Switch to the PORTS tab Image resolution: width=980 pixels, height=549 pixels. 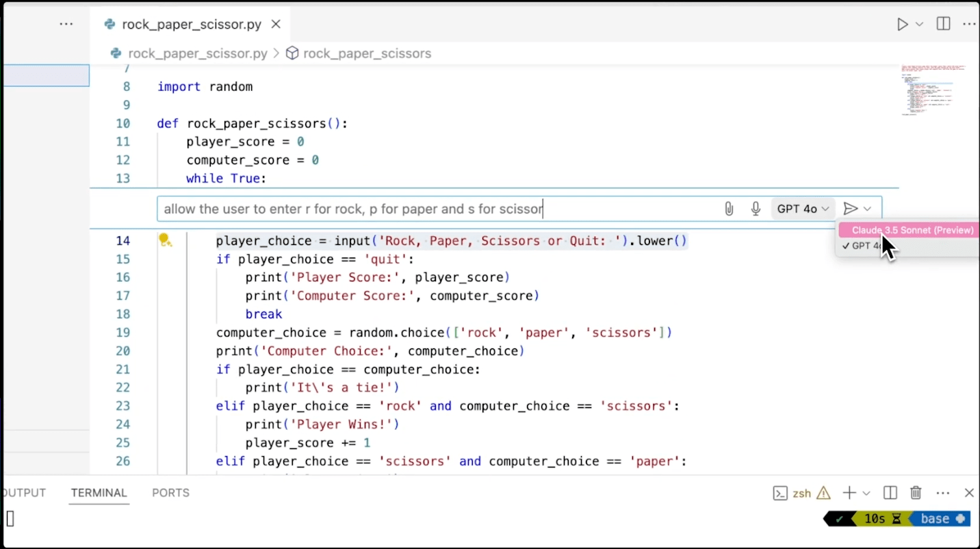click(170, 492)
